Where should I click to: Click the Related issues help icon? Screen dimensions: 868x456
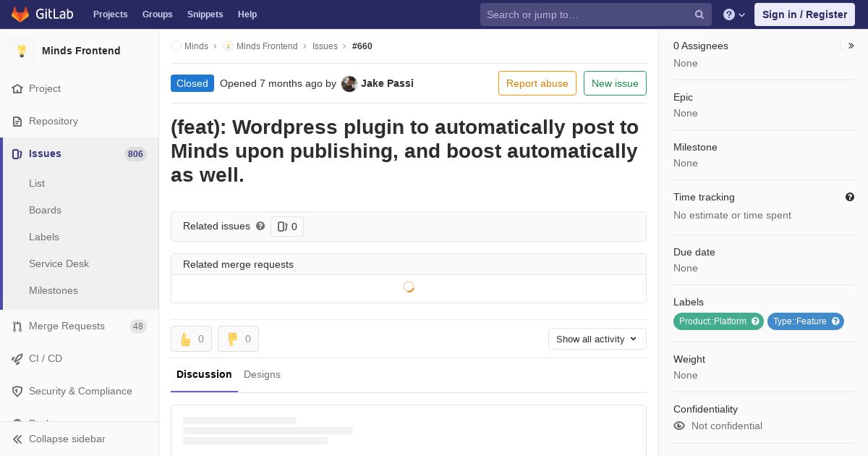pyautogui.click(x=260, y=226)
